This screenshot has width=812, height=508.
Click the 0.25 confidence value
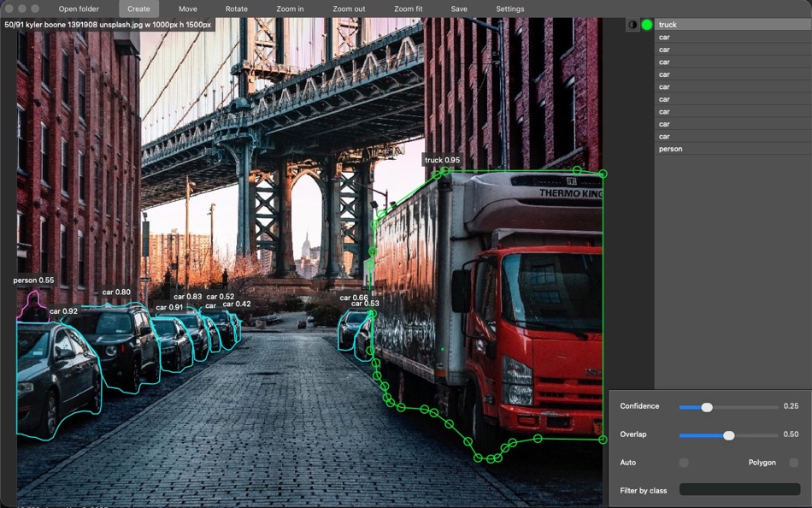[x=791, y=406]
